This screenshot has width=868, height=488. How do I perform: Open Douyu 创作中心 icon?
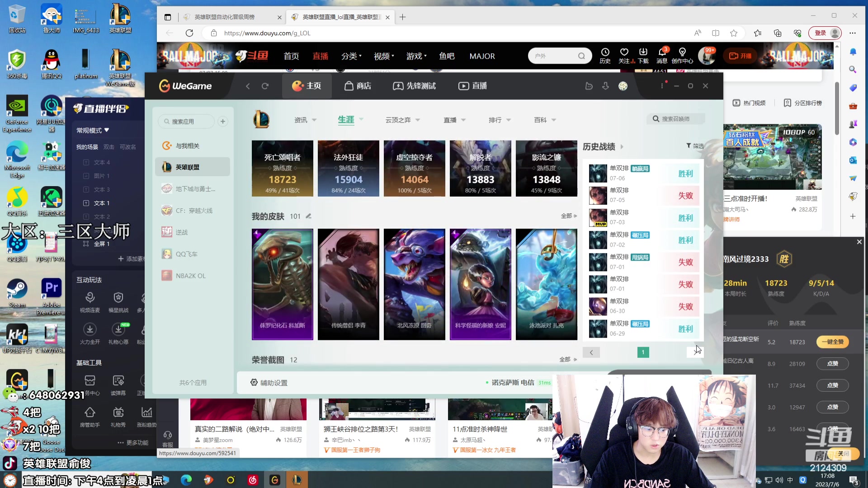pyautogui.click(x=682, y=56)
